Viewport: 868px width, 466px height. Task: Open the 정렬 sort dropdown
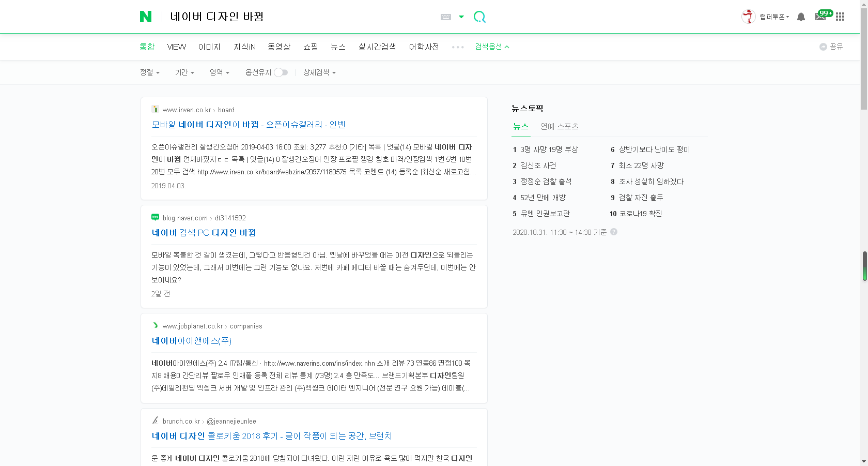point(150,72)
